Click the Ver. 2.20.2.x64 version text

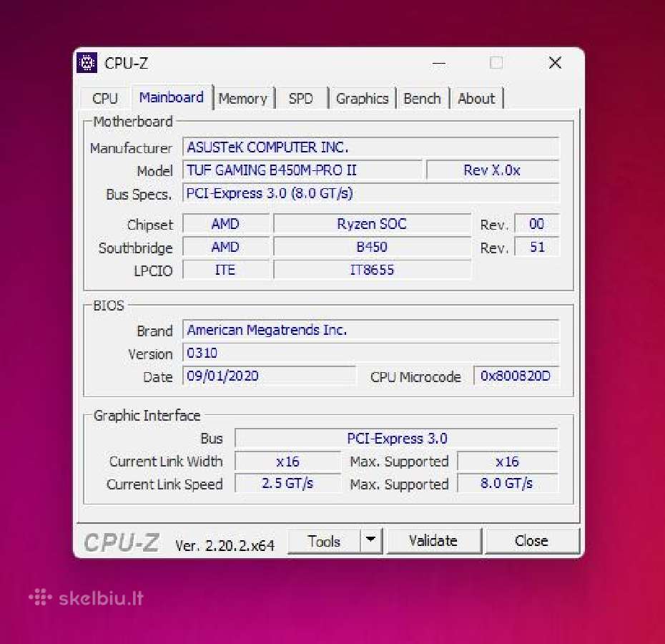(x=225, y=545)
